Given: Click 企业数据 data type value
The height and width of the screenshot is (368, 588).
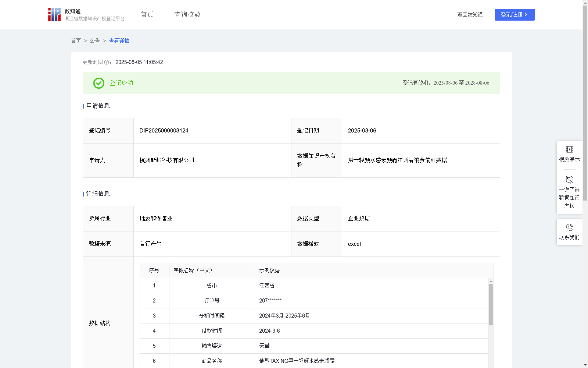Looking at the screenshot, I should [x=359, y=218].
